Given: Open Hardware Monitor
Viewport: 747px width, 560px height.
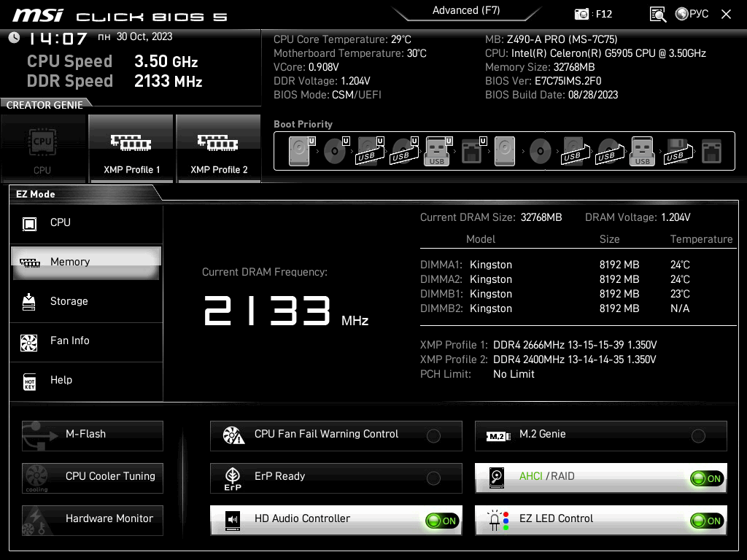Looking at the screenshot, I should tap(93, 520).
